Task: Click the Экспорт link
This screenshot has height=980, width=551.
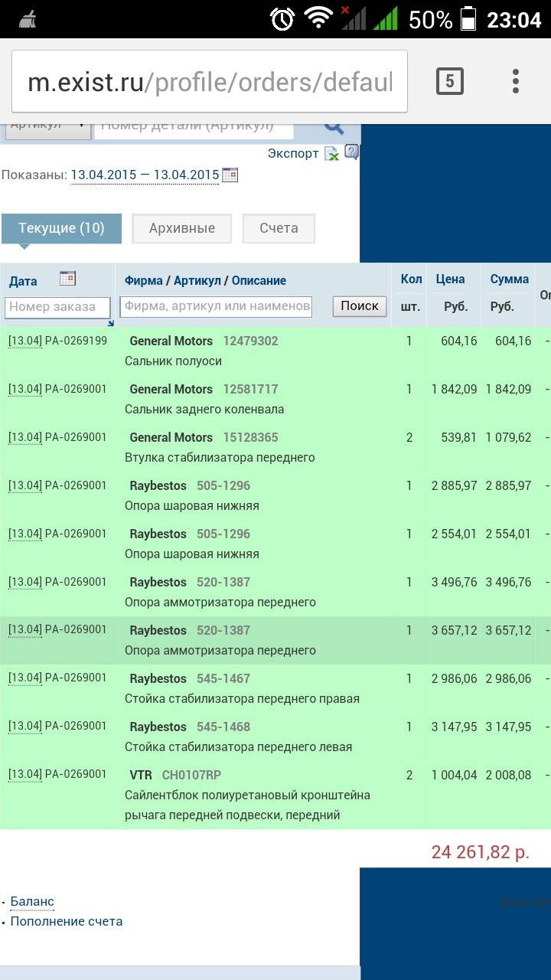Action: (293, 153)
